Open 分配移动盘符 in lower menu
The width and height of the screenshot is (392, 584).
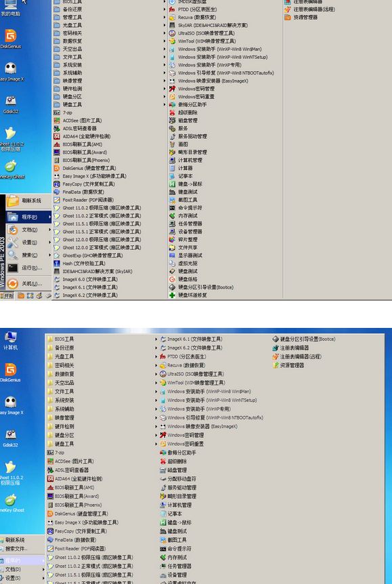(x=178, y=478)
